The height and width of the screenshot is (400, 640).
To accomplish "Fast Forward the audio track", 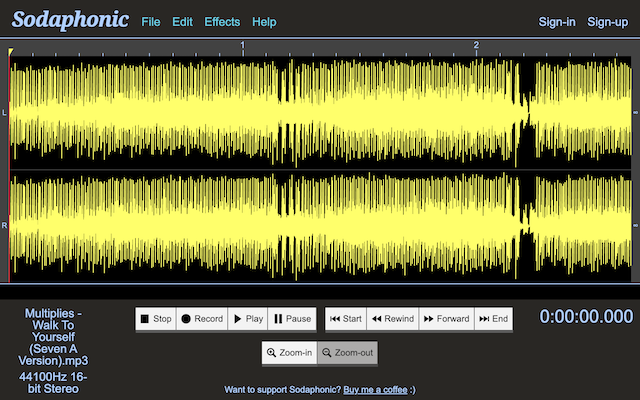I will tap(447, 319).
